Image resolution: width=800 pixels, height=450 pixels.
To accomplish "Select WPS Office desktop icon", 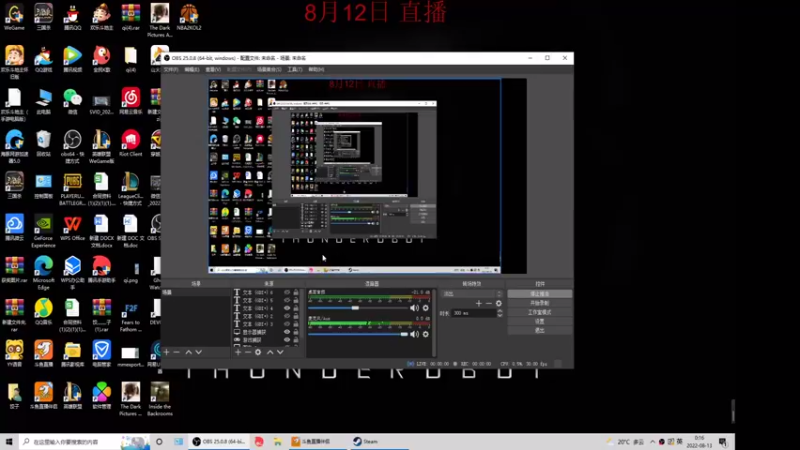I will point(72,228).
